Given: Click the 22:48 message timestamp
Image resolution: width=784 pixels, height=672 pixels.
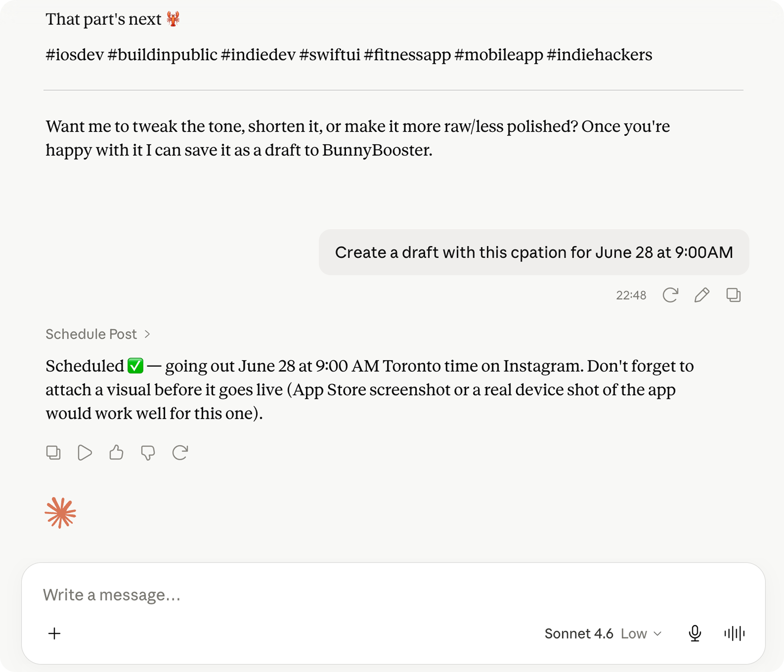Looking at the screenshot, I should (x=631, y=295).
